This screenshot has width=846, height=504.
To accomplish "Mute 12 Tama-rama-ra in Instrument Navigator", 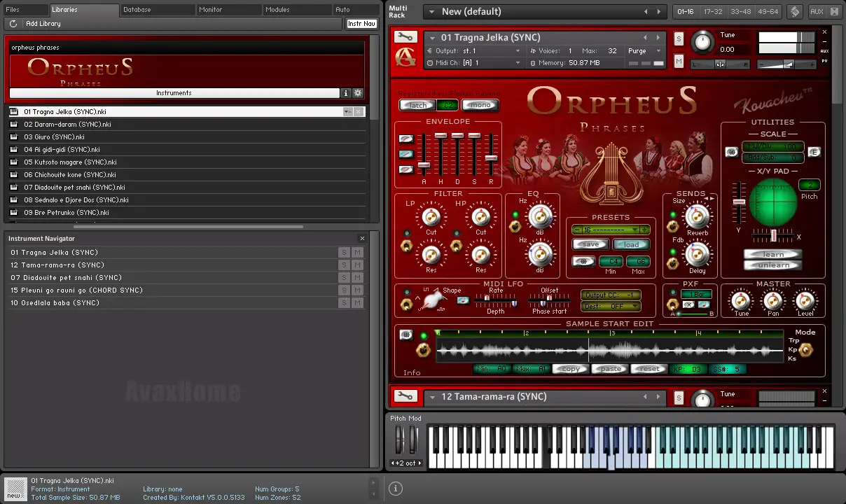I will (x=358, y=265).
